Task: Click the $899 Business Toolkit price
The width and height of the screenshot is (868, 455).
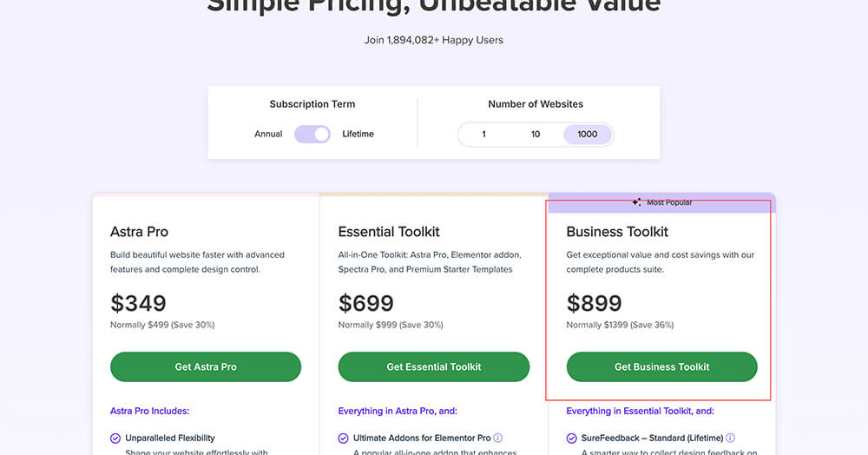Action: pos(594,303)
